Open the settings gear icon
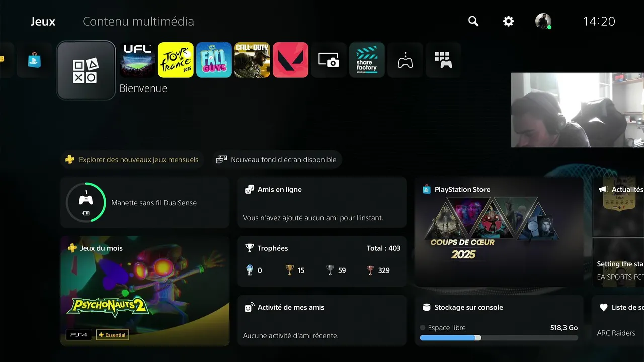Viewport: 644px width, 362px height. tap(509, 21)
